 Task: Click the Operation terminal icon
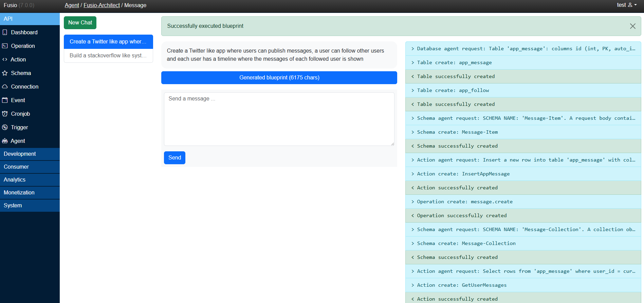tap(5, 46)
